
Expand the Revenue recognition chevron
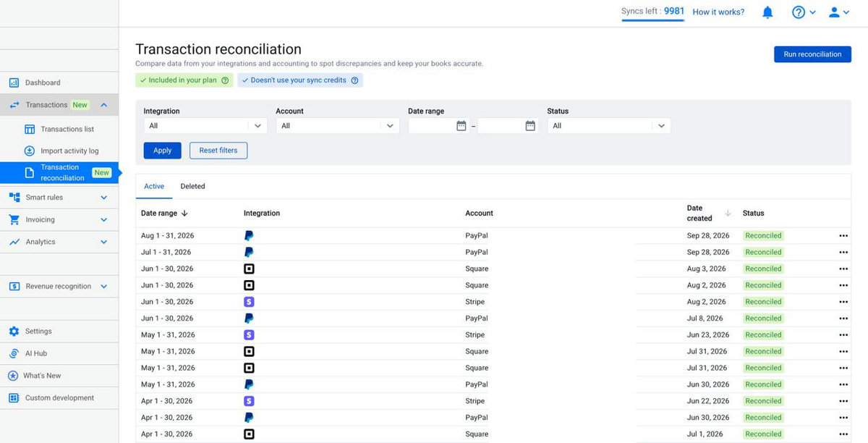click(103, 287)
